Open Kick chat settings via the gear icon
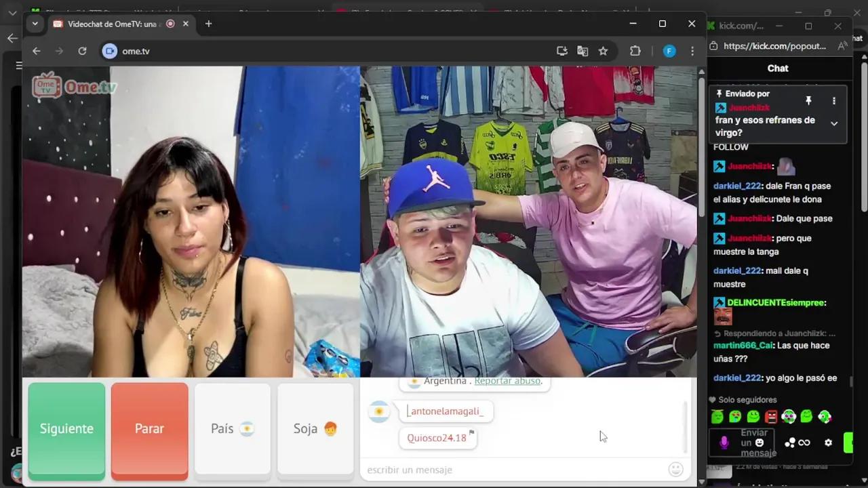This screenshot has width=868, height=488. pos(828,442)
